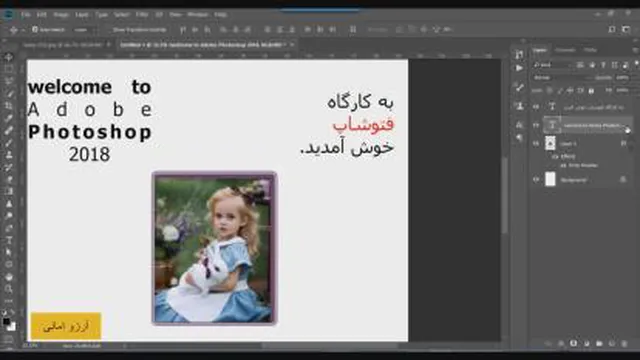
Task: Select the Move tool in the toolbar
Action: [x=9, y=57]
